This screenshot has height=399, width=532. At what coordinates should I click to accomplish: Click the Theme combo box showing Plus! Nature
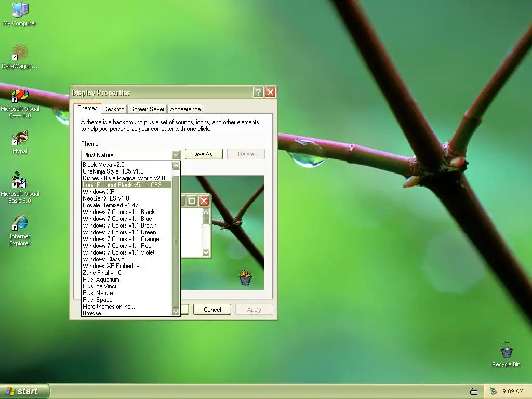(130, 155)
